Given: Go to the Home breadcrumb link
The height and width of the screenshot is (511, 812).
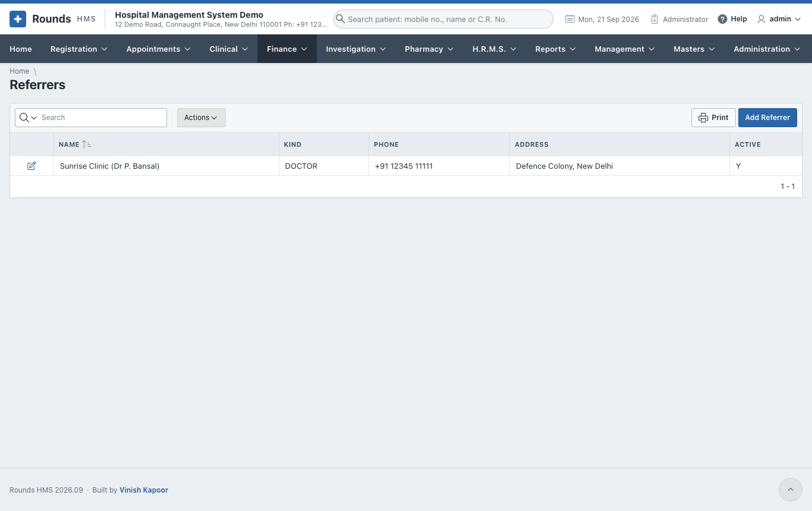Looking at the screenshot, I should tap(19, 71).
